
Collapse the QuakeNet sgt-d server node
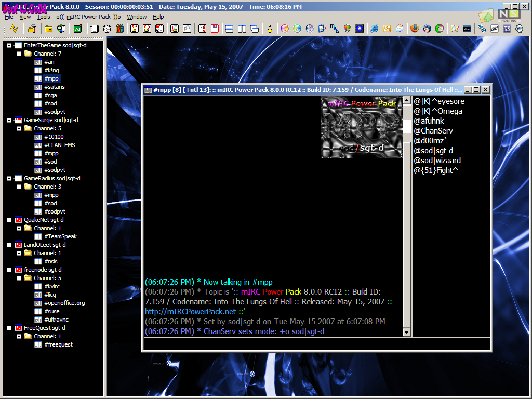9,220
